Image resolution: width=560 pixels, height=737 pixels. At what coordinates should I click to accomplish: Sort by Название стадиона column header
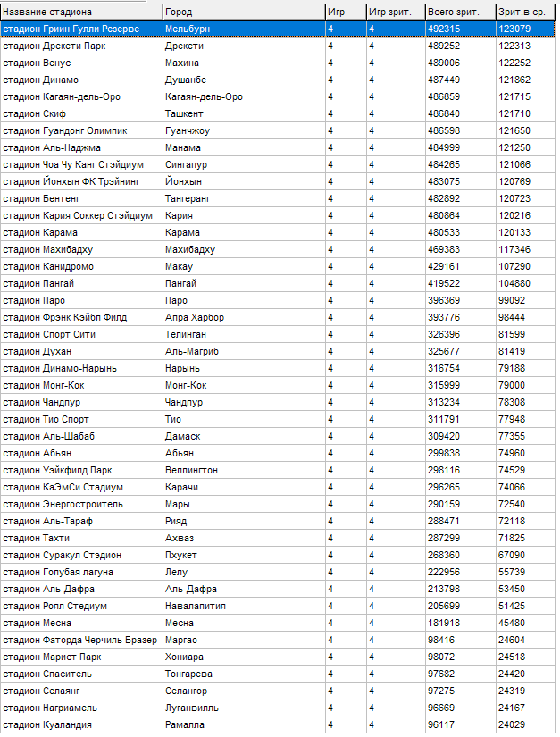80,12
